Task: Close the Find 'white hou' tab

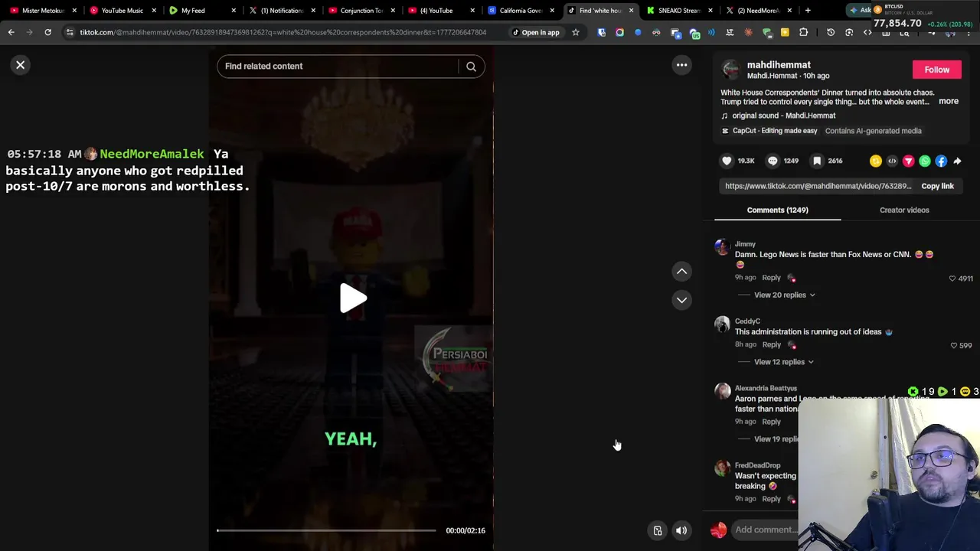Action: click(x=631, y=11)
